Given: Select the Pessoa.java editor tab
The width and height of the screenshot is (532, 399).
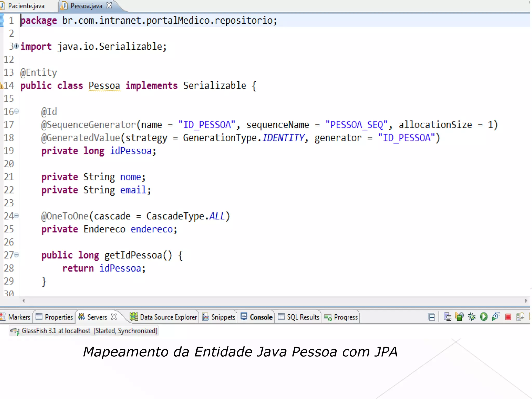Looking at the screenshot, I should [x=87, y=6].
